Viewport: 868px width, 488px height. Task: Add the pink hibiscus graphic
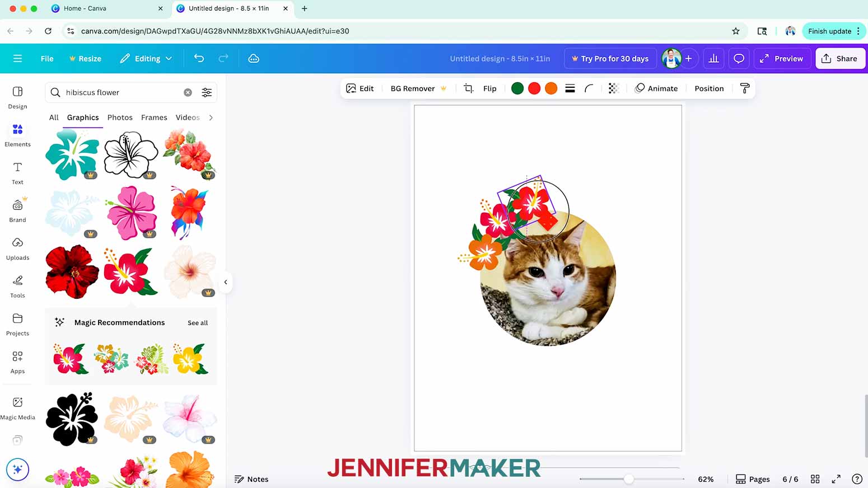pos(131,213)
